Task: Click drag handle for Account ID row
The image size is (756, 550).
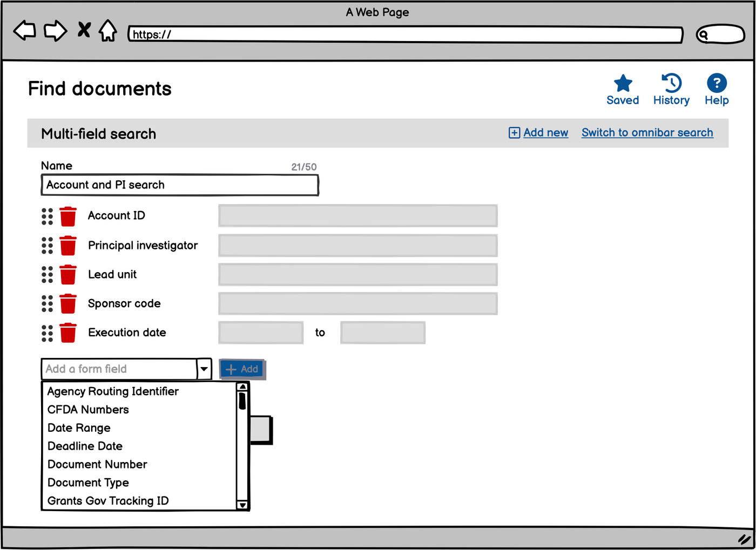Action: [48, 216]
